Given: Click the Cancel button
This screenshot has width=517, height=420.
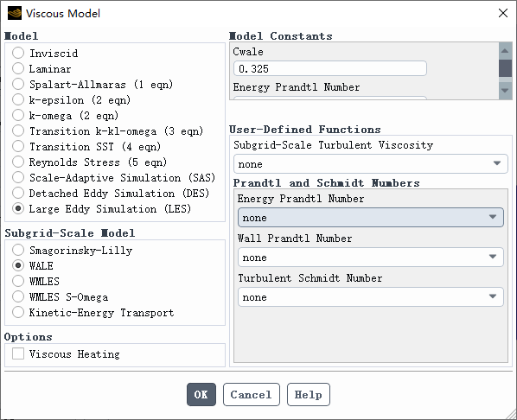Looking at the screenshot, I should click(252, 394).
